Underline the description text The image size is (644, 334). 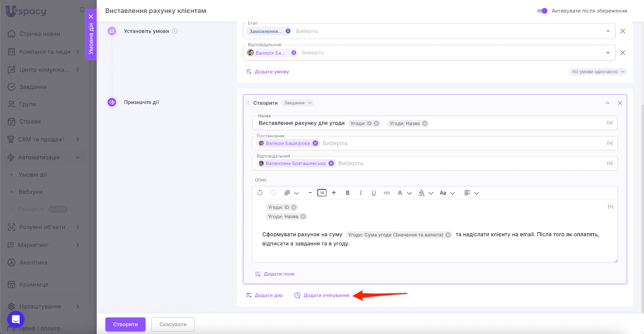tap(374, 193)
